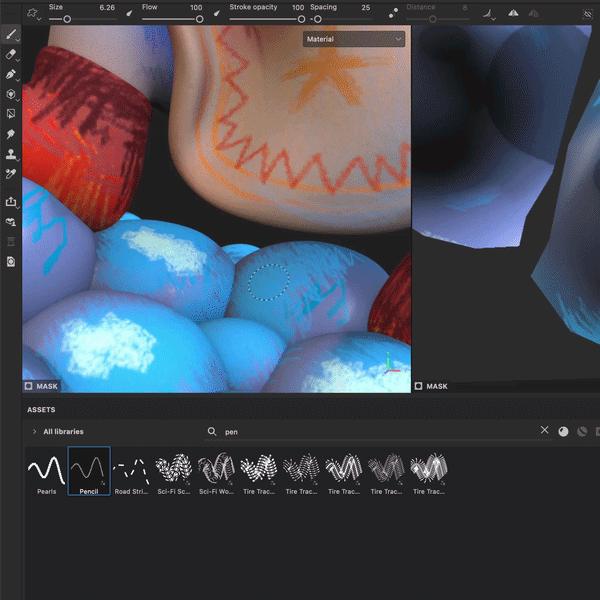Edit the Stroke opacity value 100
Image resolution: width=600 pixels, height=600 pixels.
[298, 7]
